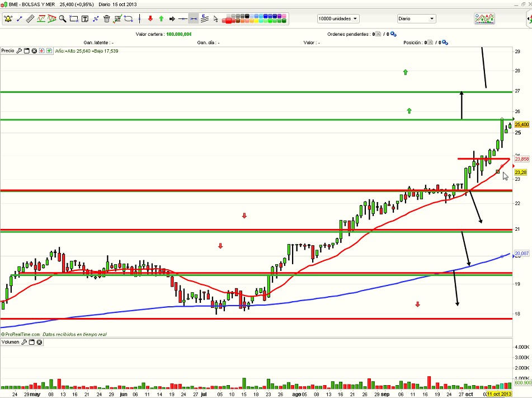Image resolution: width=532 pixels, height=398 pixels.
Task: Select the vertical line tool
Action: point(139,18)
